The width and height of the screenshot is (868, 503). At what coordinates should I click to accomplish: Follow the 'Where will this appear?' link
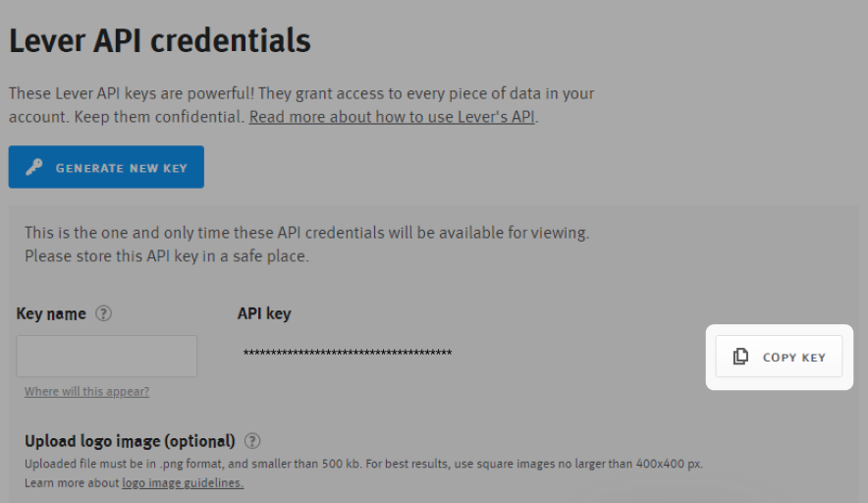click(86, 391)
